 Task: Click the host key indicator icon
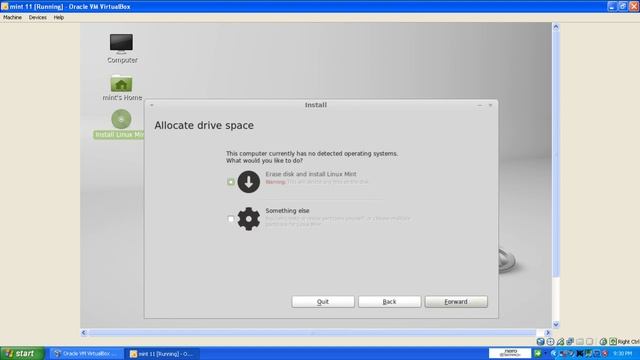pyautogui.click(x=613, y=341)
